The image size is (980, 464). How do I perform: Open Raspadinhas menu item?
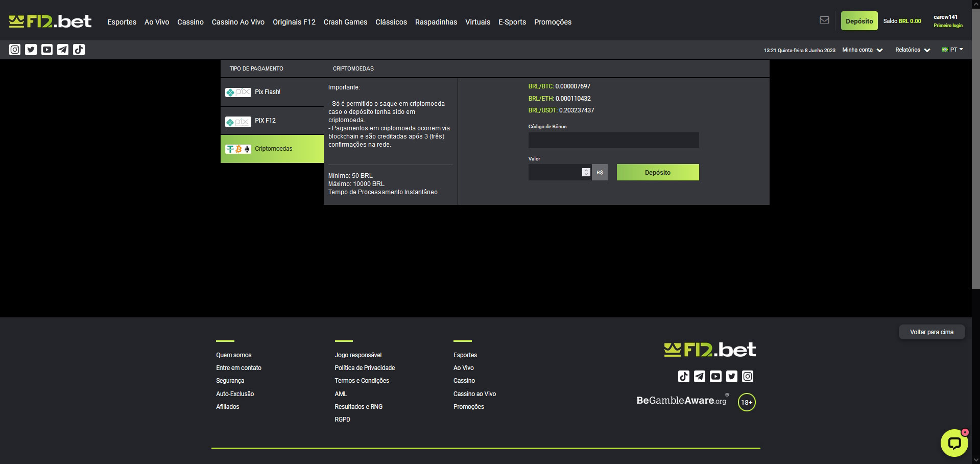(436, 22)
